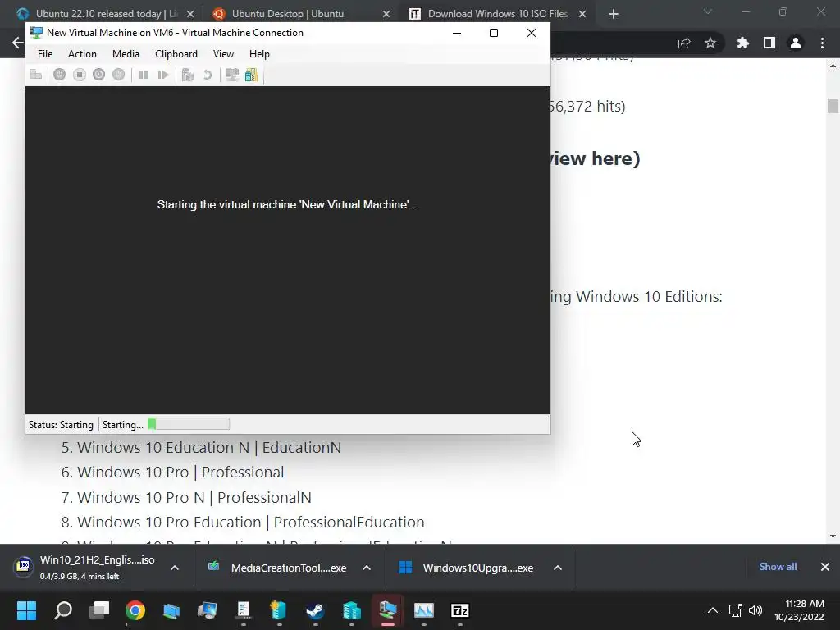
Task: Open Task View on taskbar
Action: pos(99,610)
